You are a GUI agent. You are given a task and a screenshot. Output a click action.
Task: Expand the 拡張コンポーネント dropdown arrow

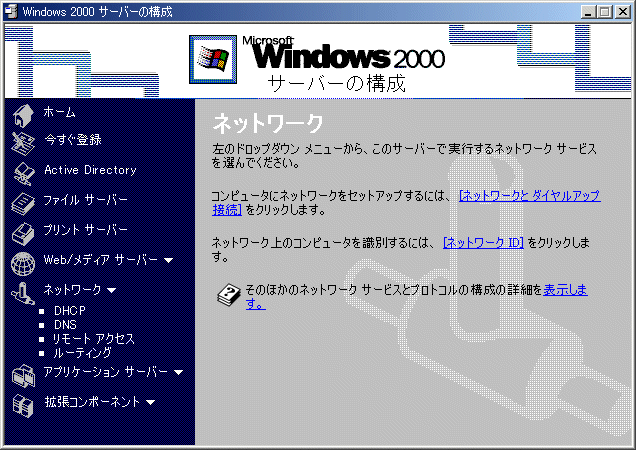150,403
